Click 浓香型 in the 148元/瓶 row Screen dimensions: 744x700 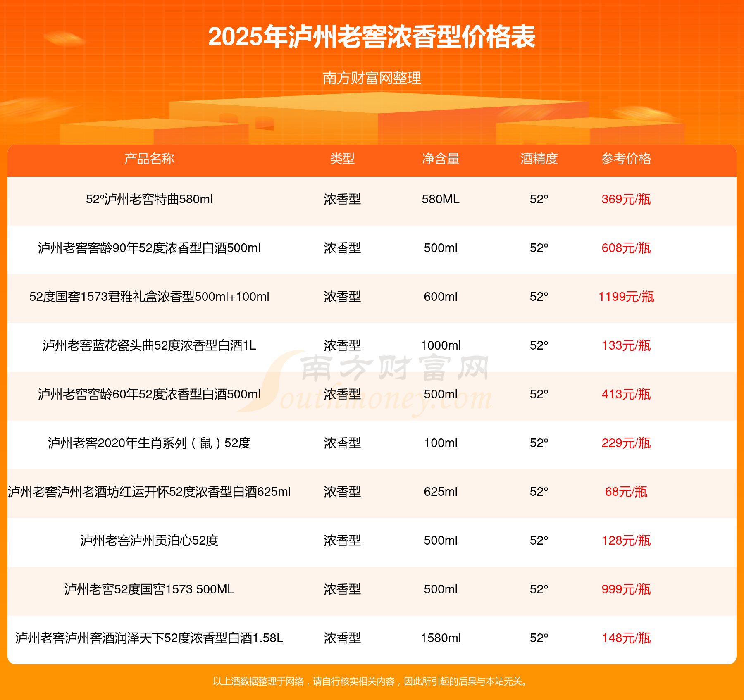(342, 638)
